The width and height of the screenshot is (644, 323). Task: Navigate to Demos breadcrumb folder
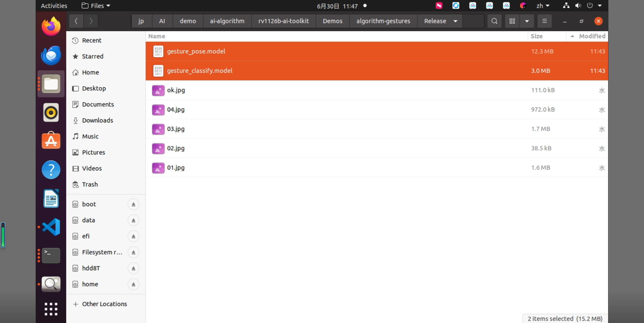(332, 21)
